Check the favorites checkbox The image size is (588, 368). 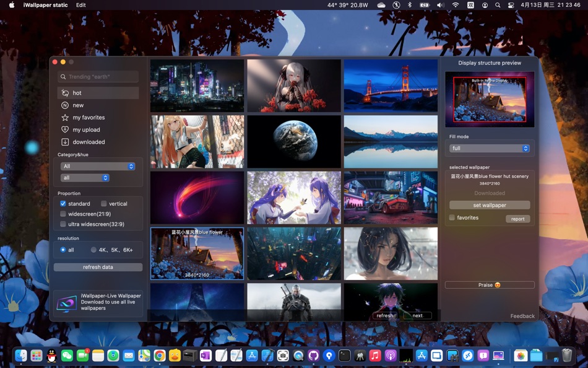452,218
